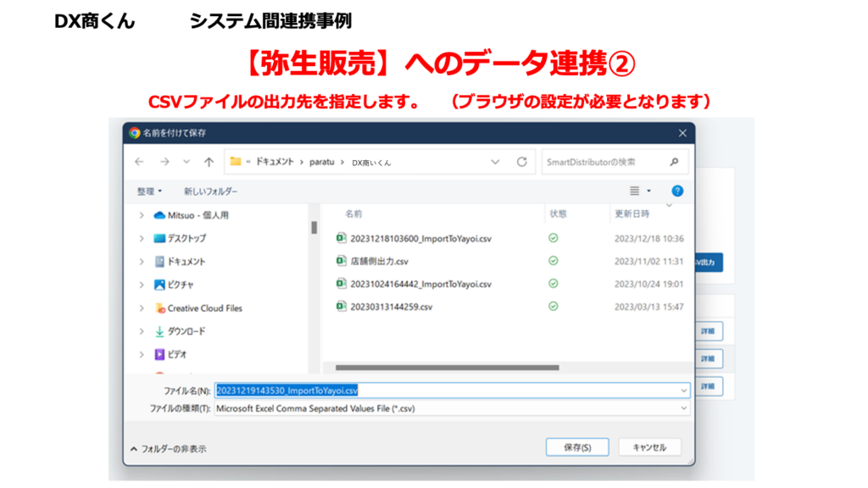Open the address bar path dropdown

(x=495, y=162)
